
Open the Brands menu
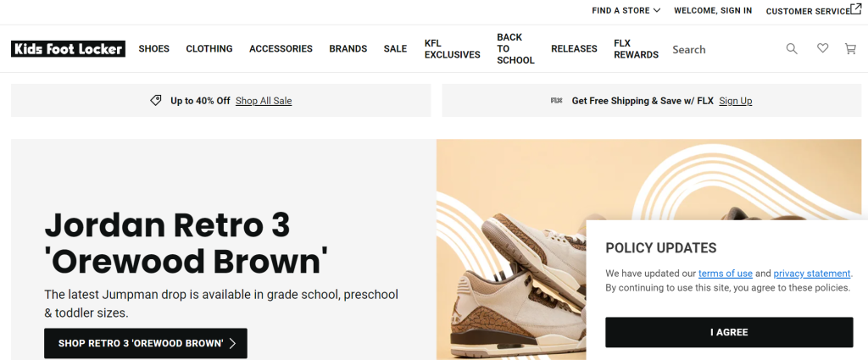348,48
